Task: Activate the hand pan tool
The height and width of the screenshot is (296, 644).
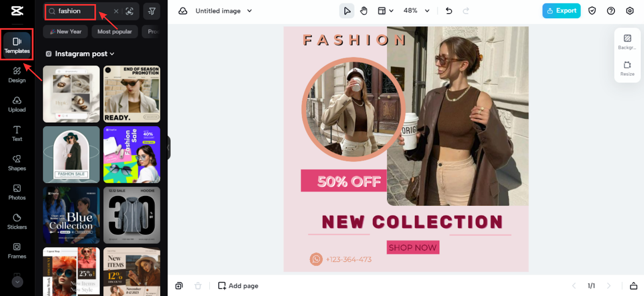Action: (x=364, y=11)
